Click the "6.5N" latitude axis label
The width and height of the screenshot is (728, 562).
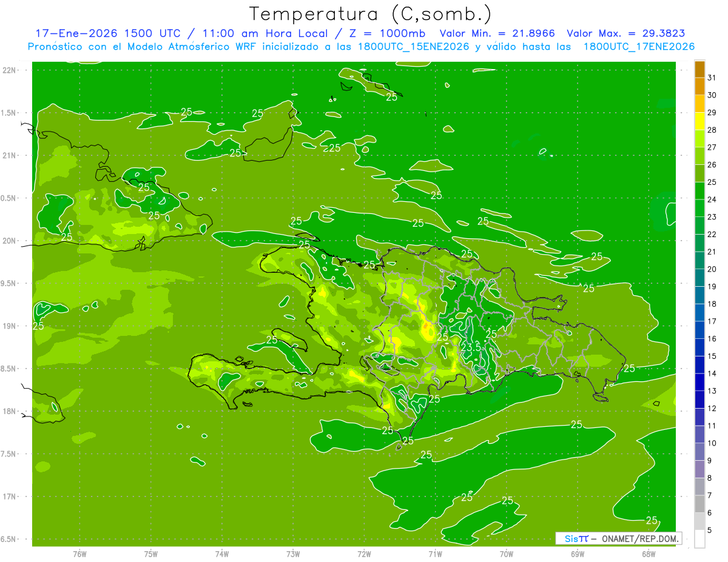(x=8, y=540)
